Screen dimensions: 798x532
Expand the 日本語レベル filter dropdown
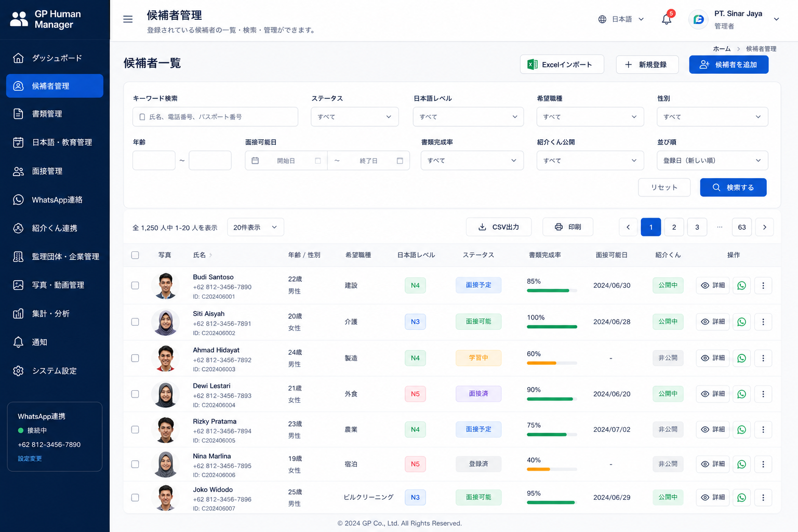(468, 117)
